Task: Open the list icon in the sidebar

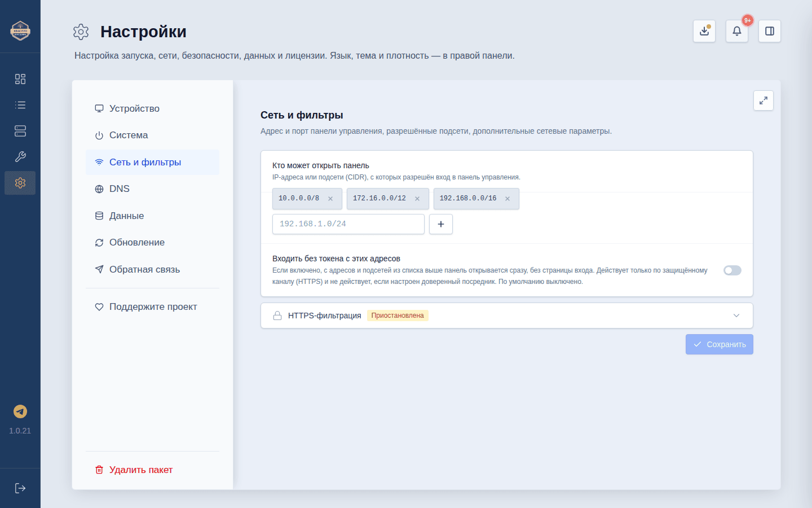Action: pos(20,105)
